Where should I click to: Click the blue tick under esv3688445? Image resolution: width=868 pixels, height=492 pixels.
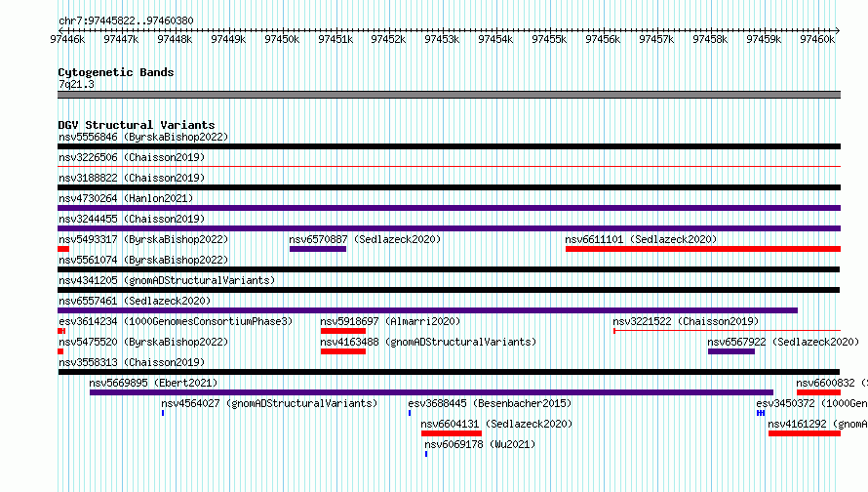[x=410, y=413]
